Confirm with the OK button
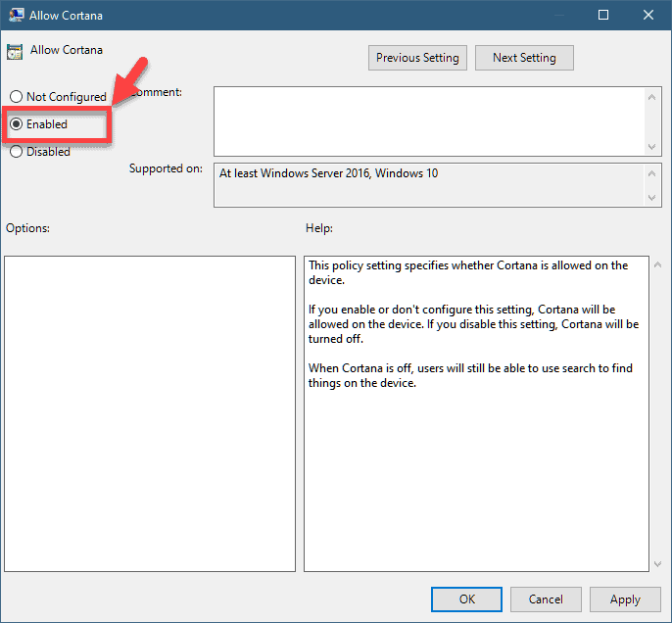 [466, 599]
